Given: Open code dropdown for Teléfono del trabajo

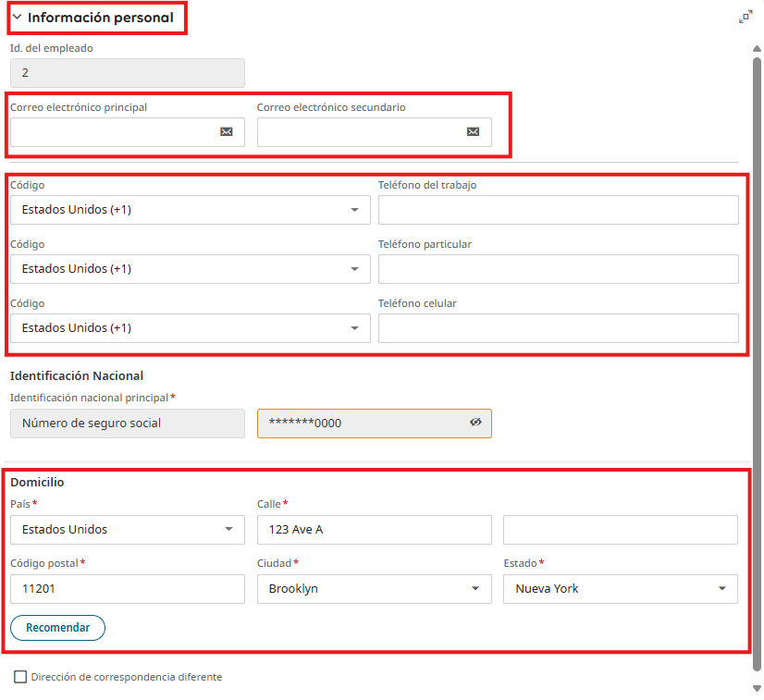Looking at the screenshot, I should [191, 210].
